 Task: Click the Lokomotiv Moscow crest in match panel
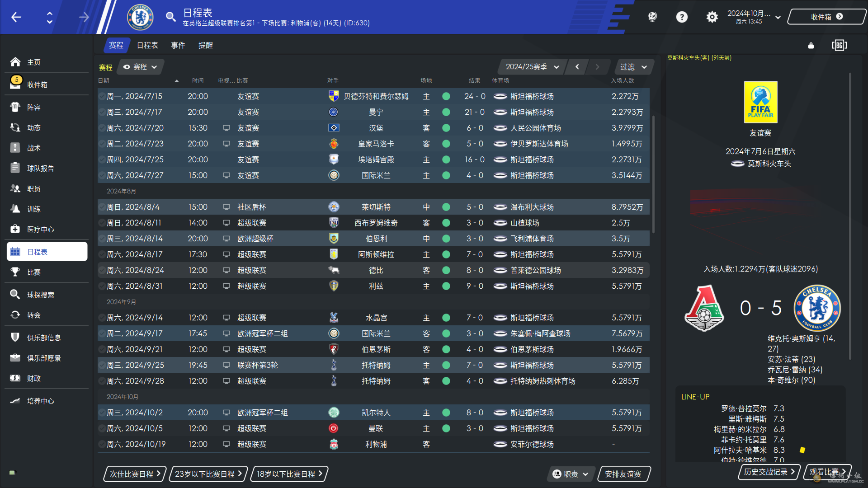click(x=704, y=308)
